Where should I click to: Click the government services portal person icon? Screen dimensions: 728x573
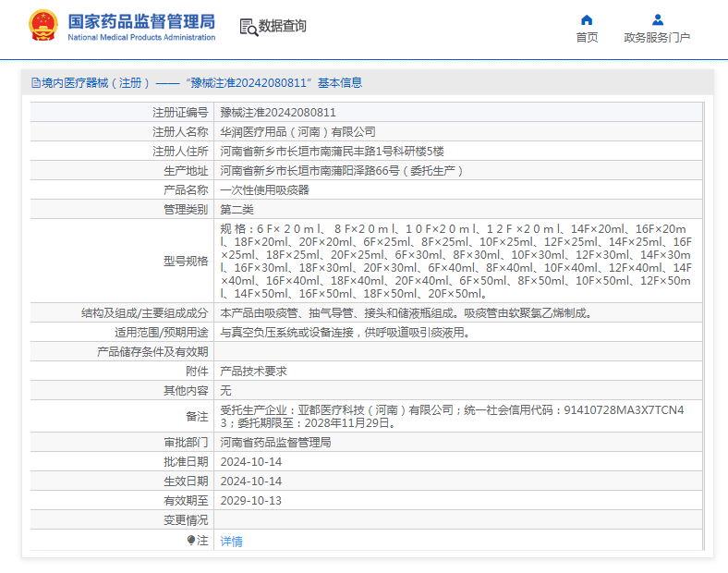658,20
